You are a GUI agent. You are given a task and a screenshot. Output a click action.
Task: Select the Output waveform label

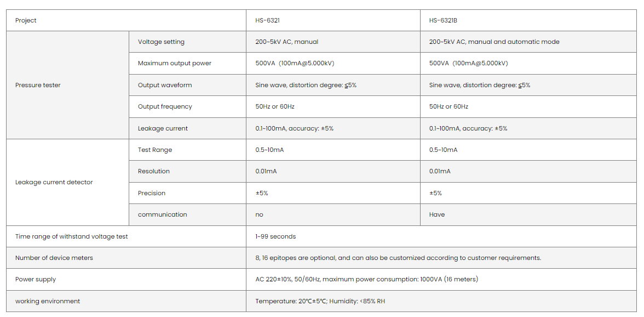[x=165, y=85]
